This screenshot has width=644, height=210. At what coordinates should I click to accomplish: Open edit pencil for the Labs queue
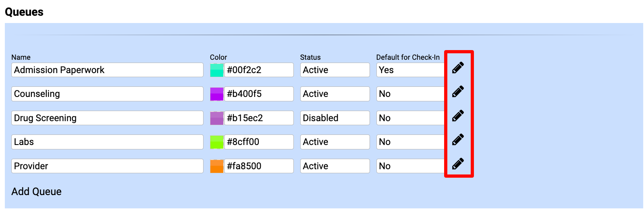[458, 140]
